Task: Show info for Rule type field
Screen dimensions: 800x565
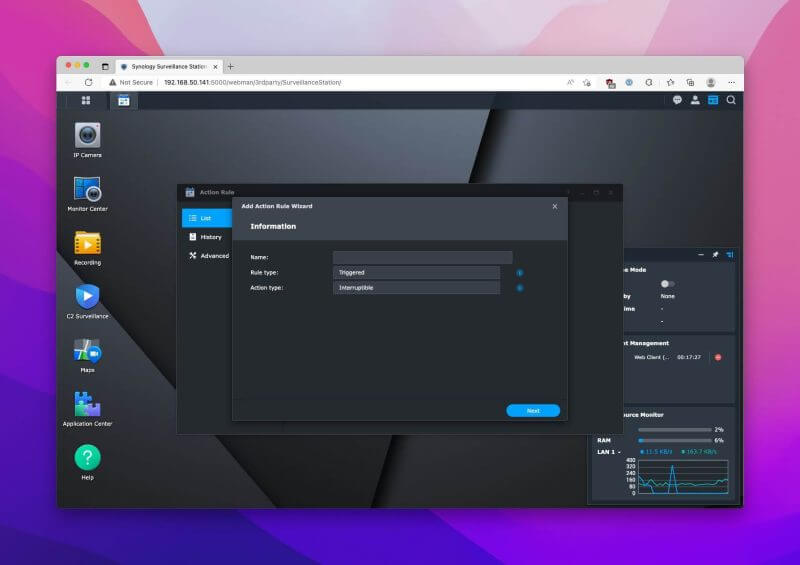Action: click(x=519, y=273)
